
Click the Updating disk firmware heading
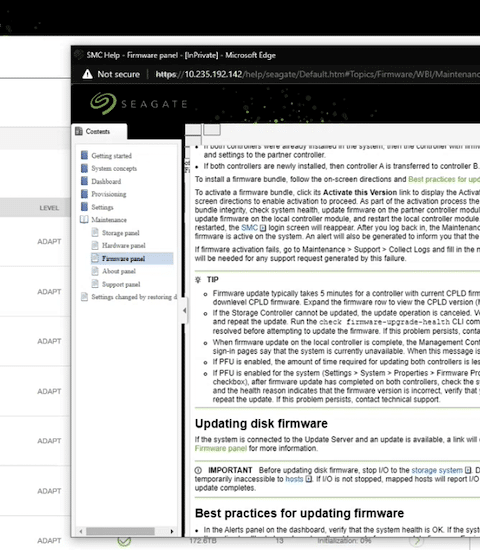[261, 423]
